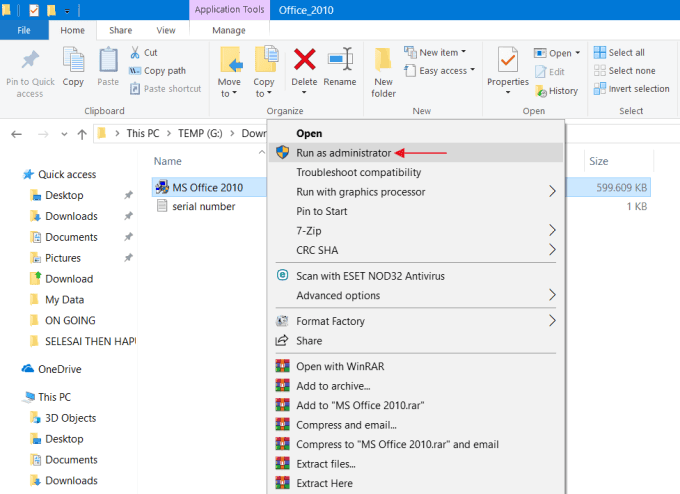Click the Format Factory icon in context menu
Screen dimensions: 680x494
282,321
